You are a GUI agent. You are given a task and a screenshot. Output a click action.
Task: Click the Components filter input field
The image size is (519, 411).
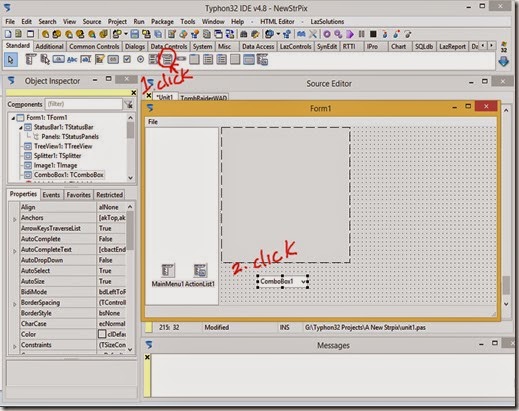[x=83, y=104]
